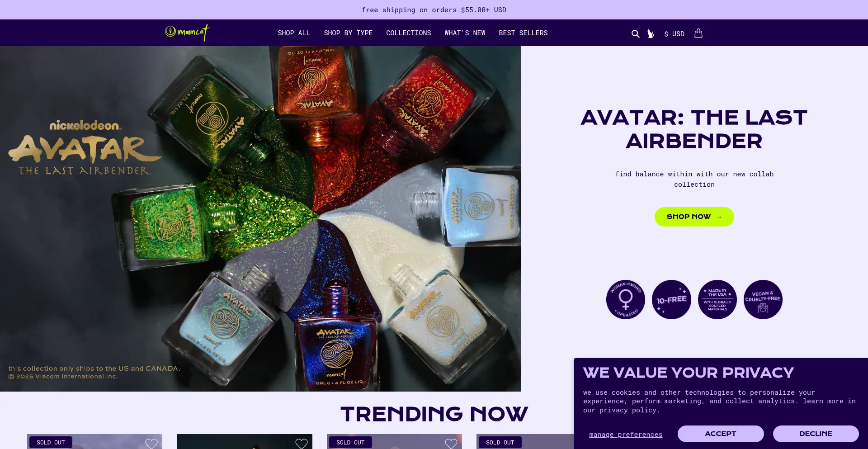The width and height of the screenshot is (868, 449).
Task: Go to Best Sellers
Action: click(x=523, y=33)
